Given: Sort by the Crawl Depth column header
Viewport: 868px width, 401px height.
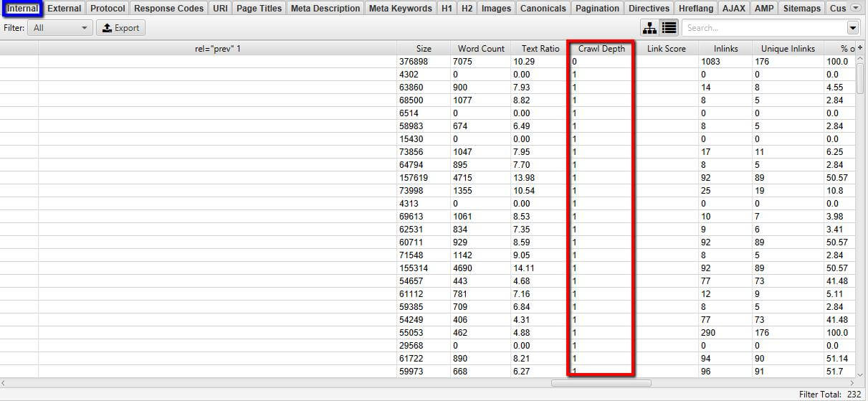Looking at the screenshot, I should (601, 49).
